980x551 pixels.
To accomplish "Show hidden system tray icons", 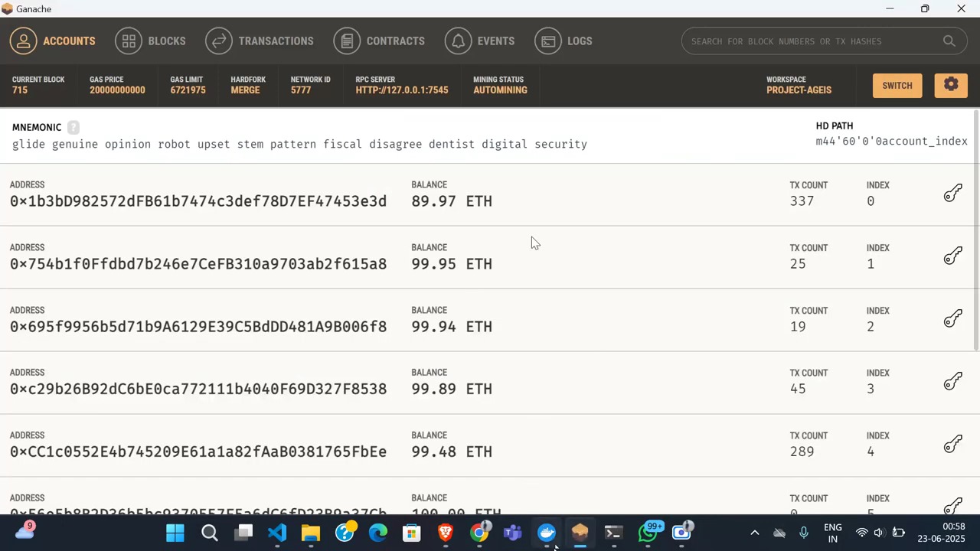I will pyautogui.click(x=754, y=533).
